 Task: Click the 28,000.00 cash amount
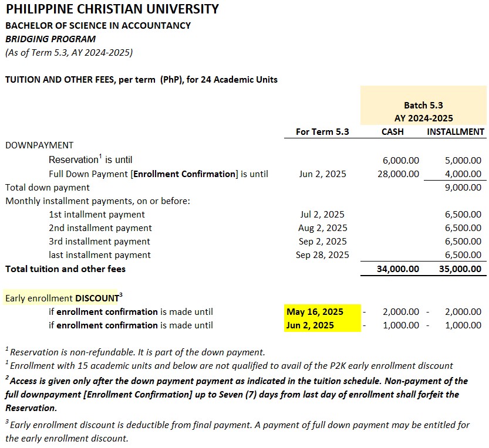[398, 174]
